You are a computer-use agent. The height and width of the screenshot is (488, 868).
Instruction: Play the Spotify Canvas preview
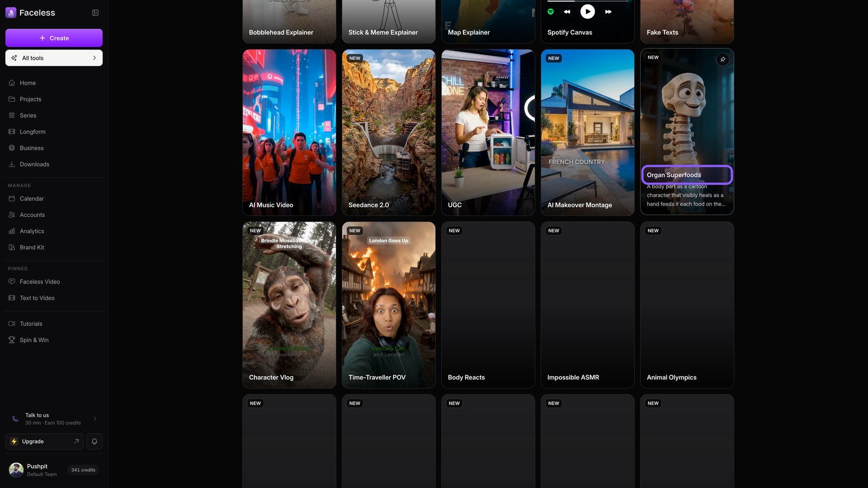pyautogui.click(x=588, y=11)
